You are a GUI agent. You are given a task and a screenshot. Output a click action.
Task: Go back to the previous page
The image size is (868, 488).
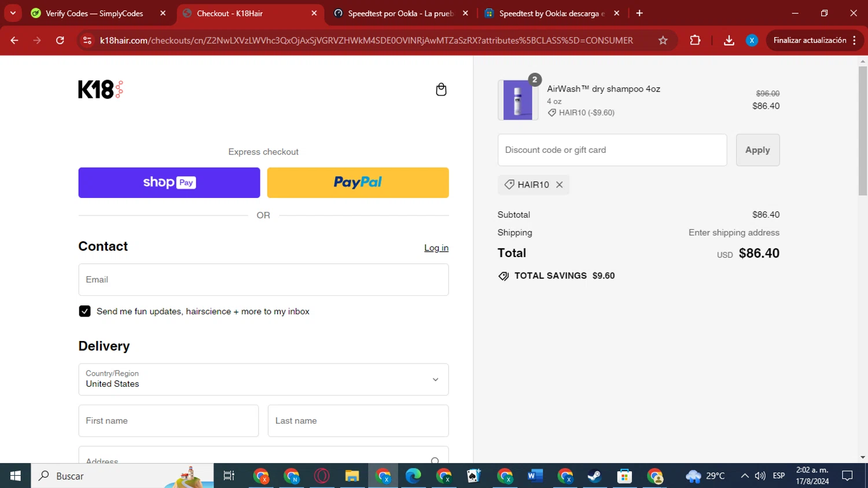14,41
